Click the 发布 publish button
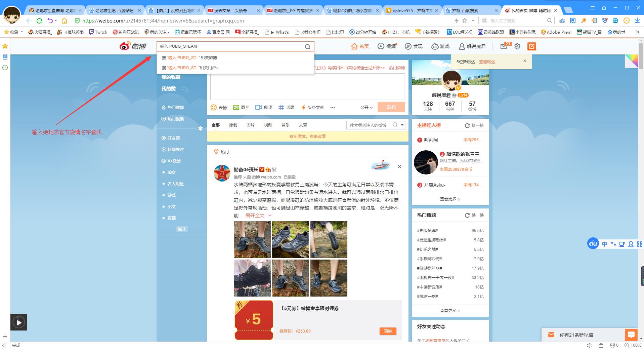 tap(391, 107)
